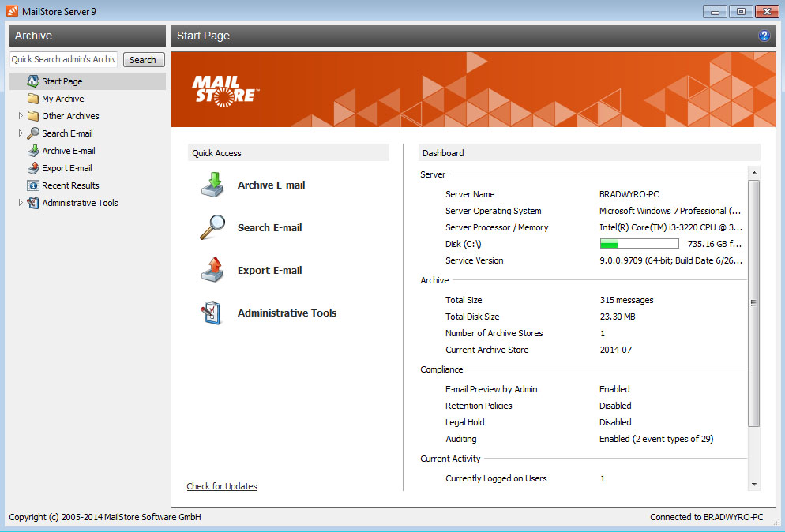
Task: Click the blue help question mark icon
Action: click(764, 36)
